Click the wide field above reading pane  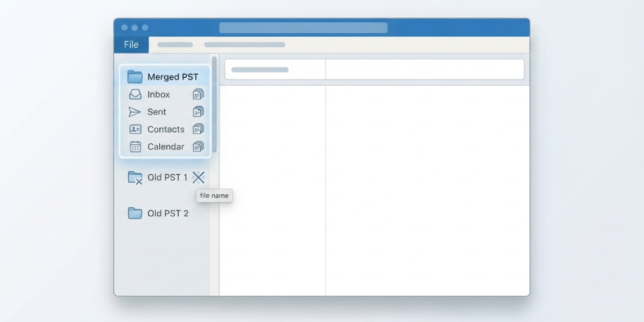click(425, 70)
